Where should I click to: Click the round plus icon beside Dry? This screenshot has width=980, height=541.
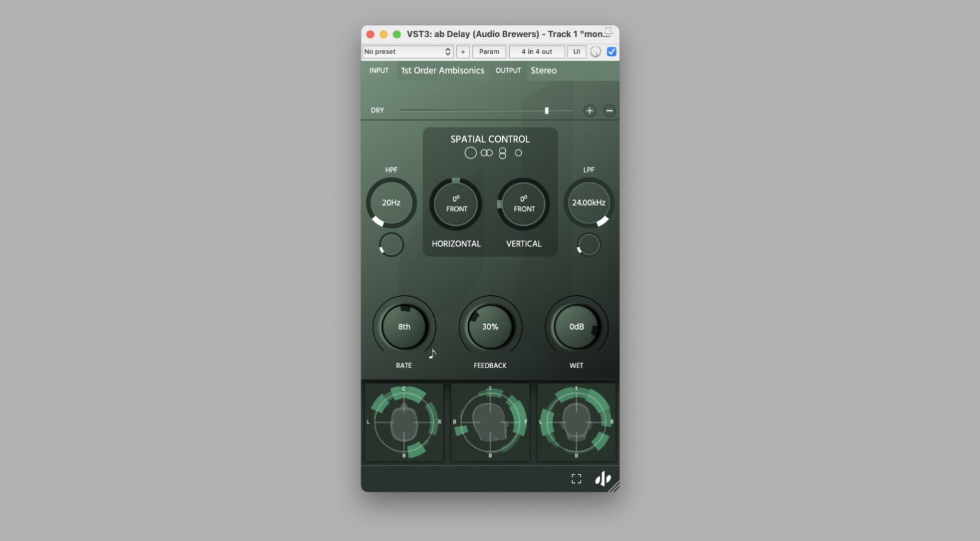point(590,111)
